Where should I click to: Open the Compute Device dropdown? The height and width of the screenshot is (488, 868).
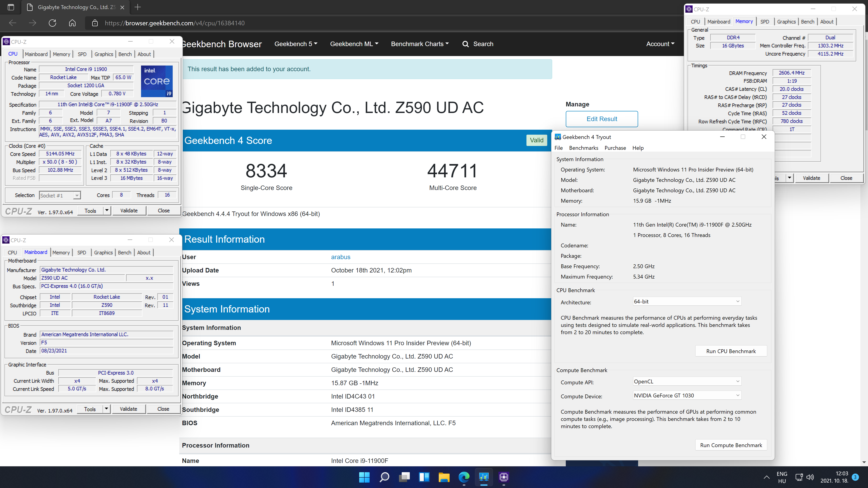coord(687,395)
